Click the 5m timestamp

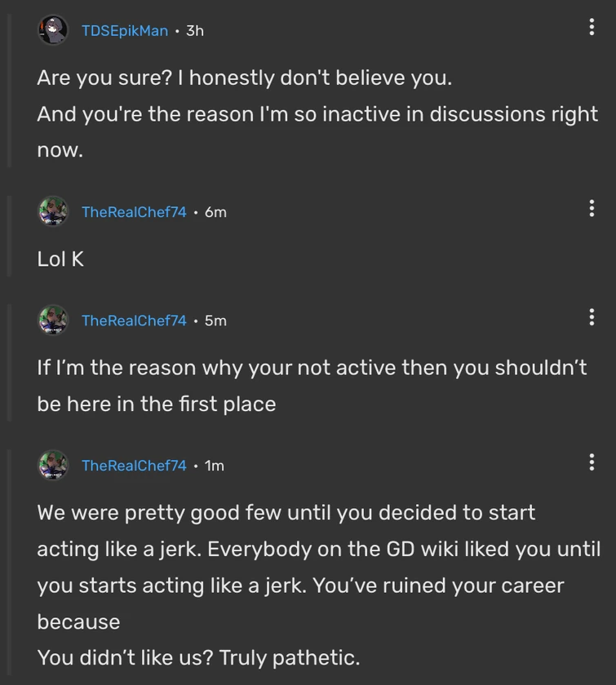pyautogui.click(x=215, y=320)
